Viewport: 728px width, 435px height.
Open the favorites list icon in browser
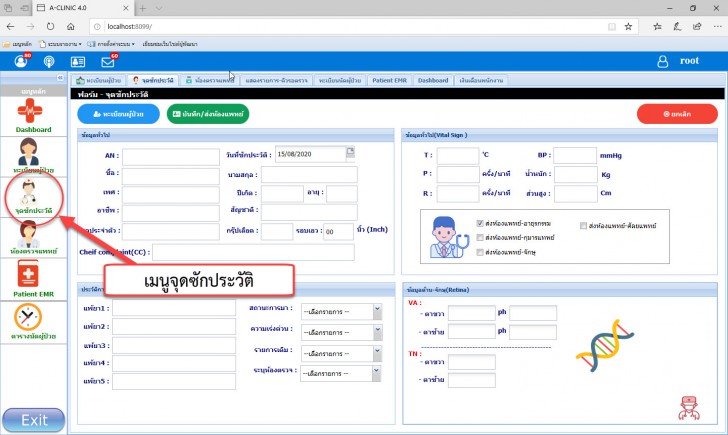(x=657, y=26)
